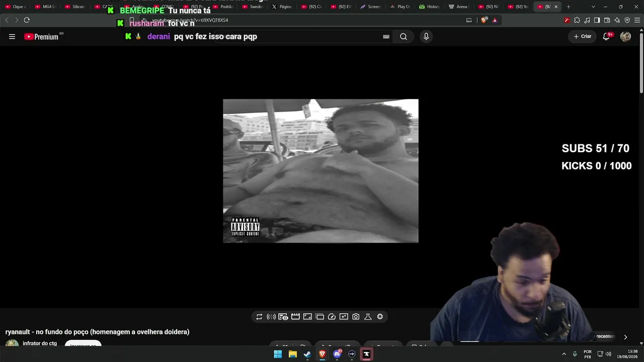Switch to the MG4 tab
644x362 pixels.
coord(46,7)
